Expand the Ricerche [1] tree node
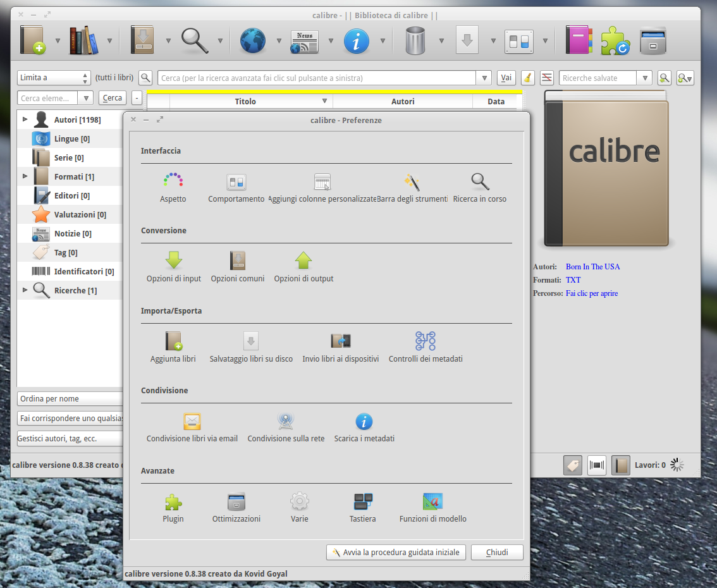This screenshot has width=717, height=588. 25,290
